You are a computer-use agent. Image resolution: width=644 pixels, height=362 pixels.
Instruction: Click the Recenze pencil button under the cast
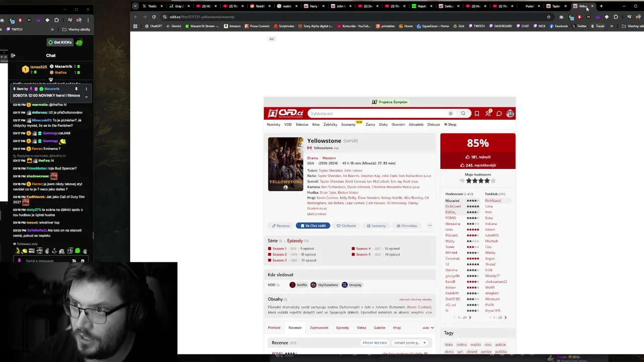[281, 226]
